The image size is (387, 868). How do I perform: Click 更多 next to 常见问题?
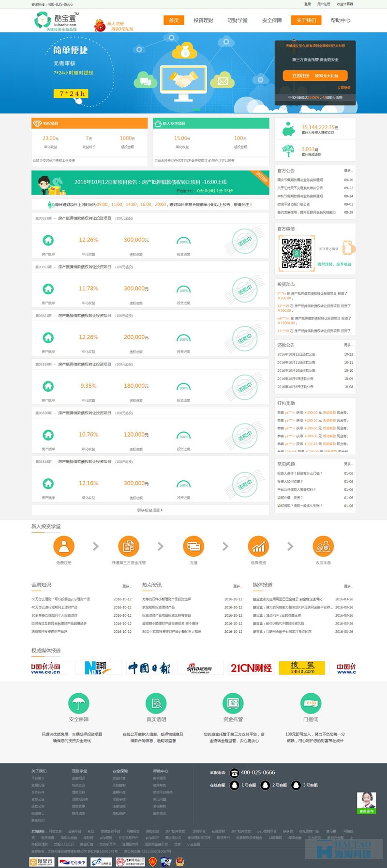tap(348, 464)
